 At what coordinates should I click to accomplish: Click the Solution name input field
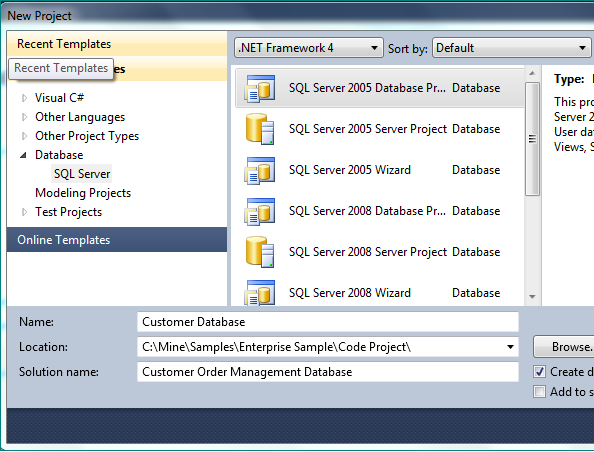(x=328, y=372)
